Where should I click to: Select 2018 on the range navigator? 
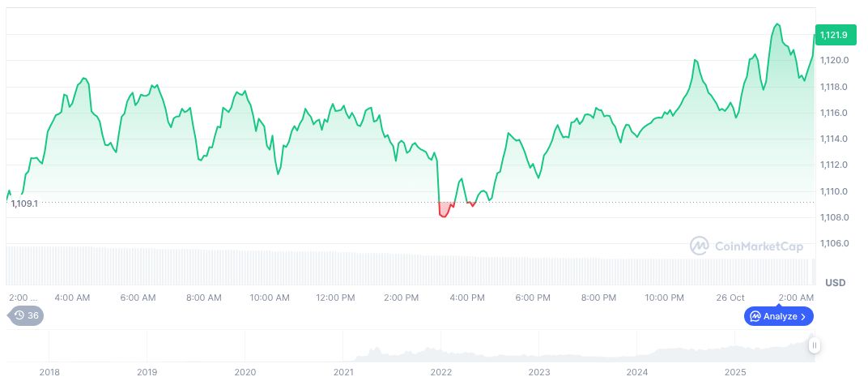[49, 372]
